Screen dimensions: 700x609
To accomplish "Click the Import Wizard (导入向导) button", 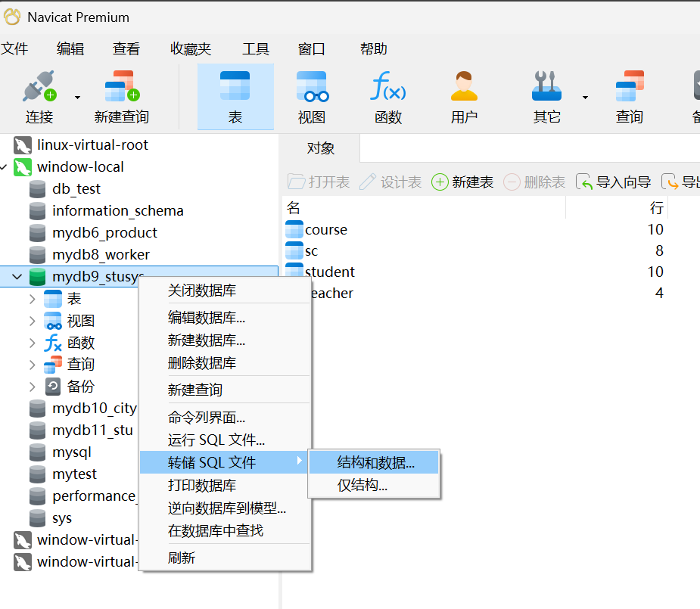I will pyautogui.click(x=614, y=182).
